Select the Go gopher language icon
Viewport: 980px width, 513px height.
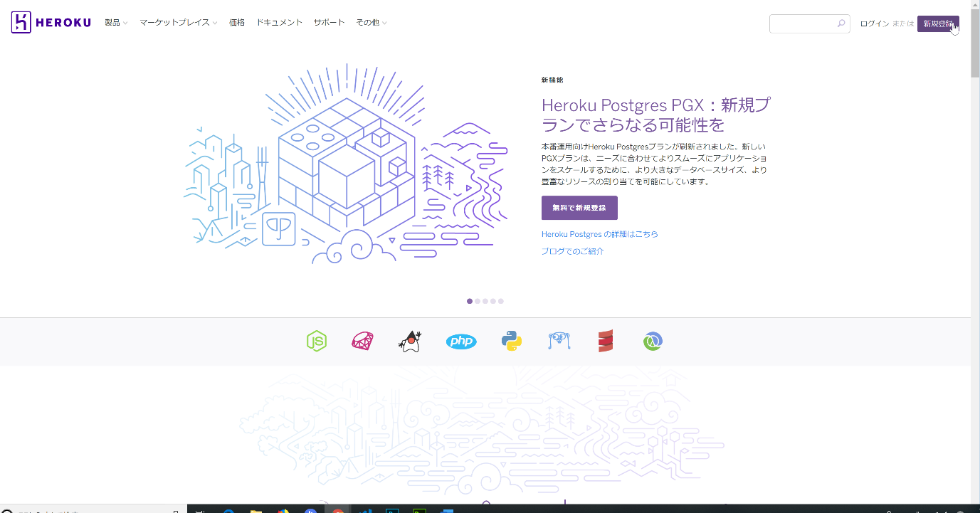pos(559,342)
